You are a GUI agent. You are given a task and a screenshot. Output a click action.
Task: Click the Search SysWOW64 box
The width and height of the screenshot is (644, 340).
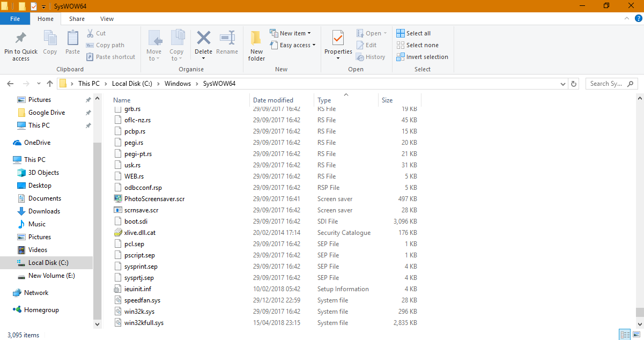click(611, 84)
